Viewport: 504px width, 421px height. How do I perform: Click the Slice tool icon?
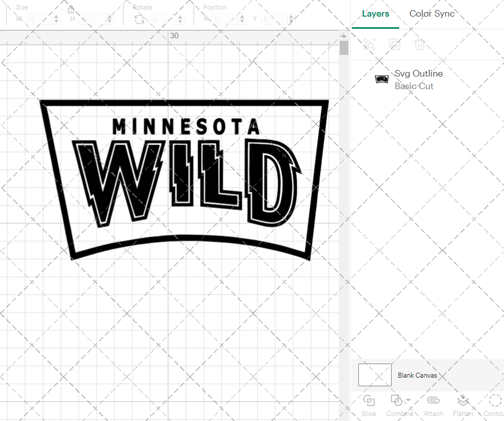(368, 401)
